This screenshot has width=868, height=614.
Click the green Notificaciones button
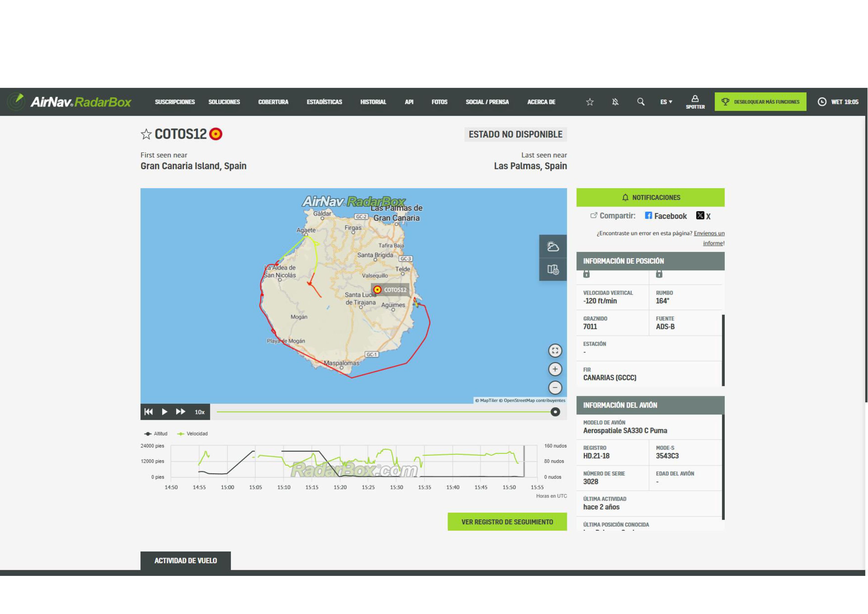[650, 197]
